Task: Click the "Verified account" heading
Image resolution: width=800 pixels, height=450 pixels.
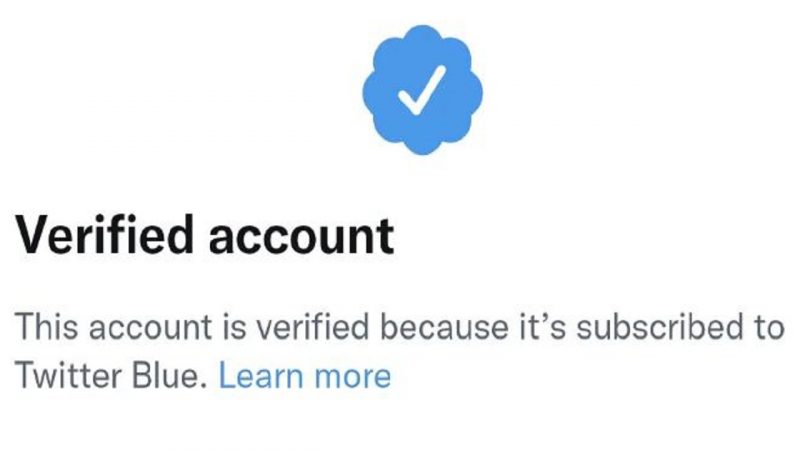Action: click(204, 237)
